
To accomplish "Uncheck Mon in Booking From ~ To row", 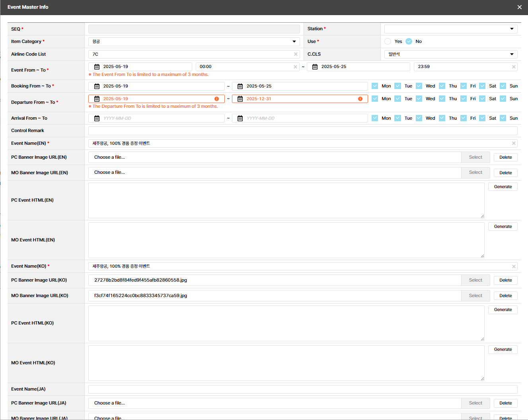I will pyautogui.click(x=375, y=86).
